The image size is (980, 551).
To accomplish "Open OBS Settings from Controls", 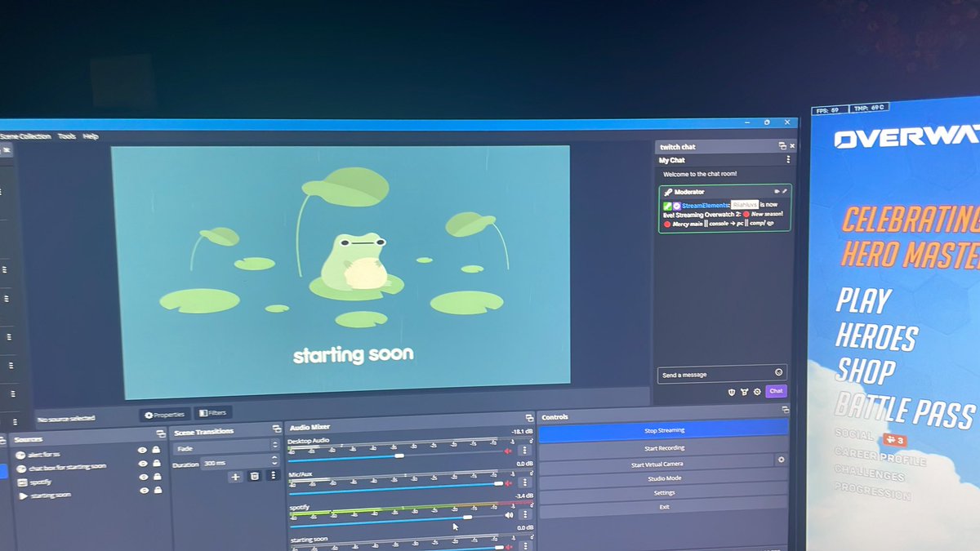I will tap(664, 493).
